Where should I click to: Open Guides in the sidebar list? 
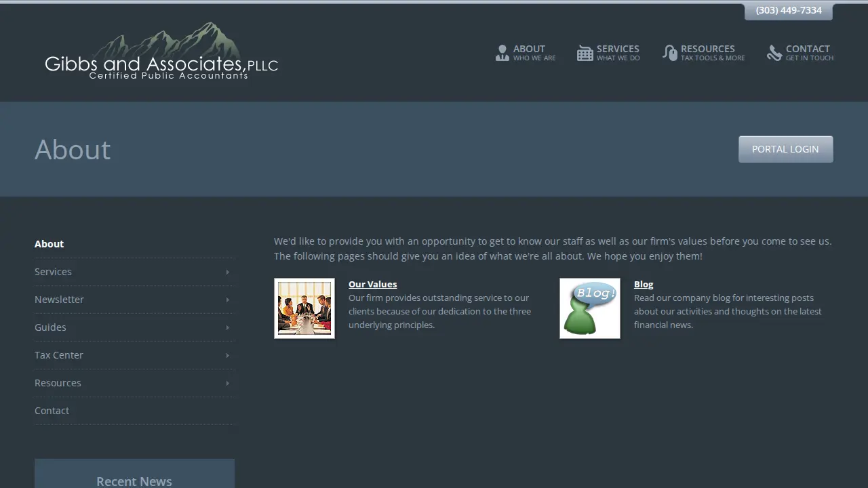(x=134, y=327)
